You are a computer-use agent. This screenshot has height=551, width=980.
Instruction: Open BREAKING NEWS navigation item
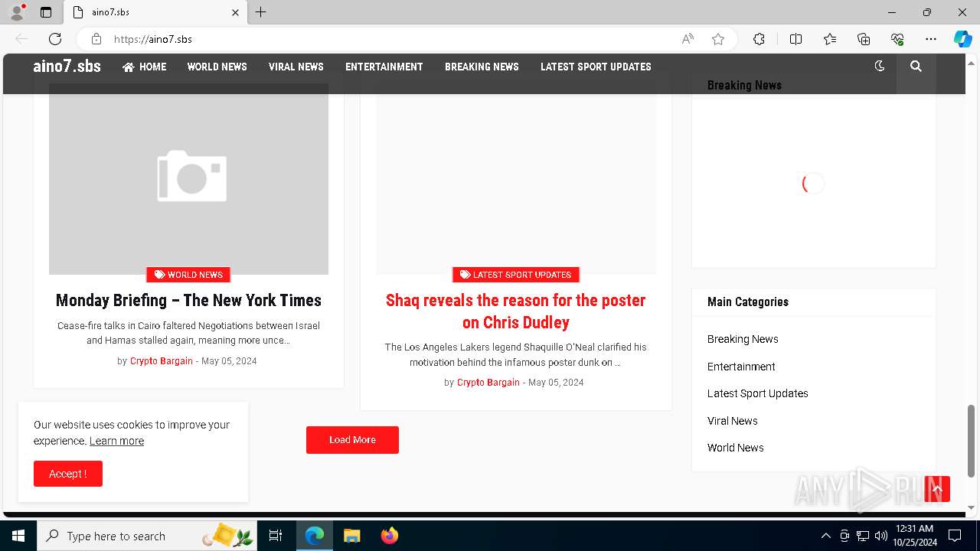click(x=482, y=67)
